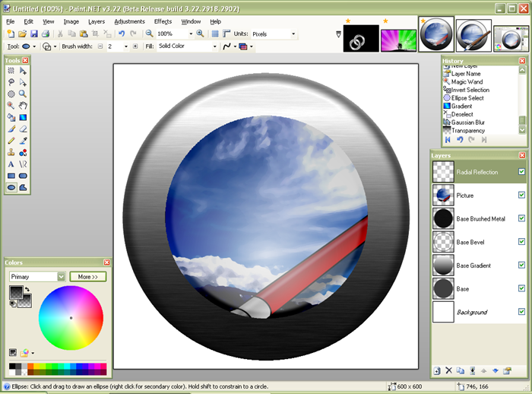The image size is (532, 394).
Task: Open the Effects menu
Action: (163, 21)
